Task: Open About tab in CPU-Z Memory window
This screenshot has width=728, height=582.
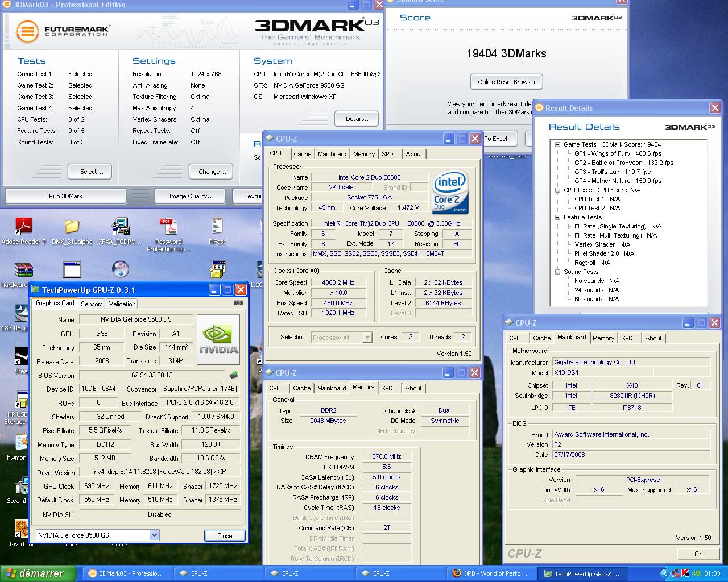Action: (x=413, y=388)
